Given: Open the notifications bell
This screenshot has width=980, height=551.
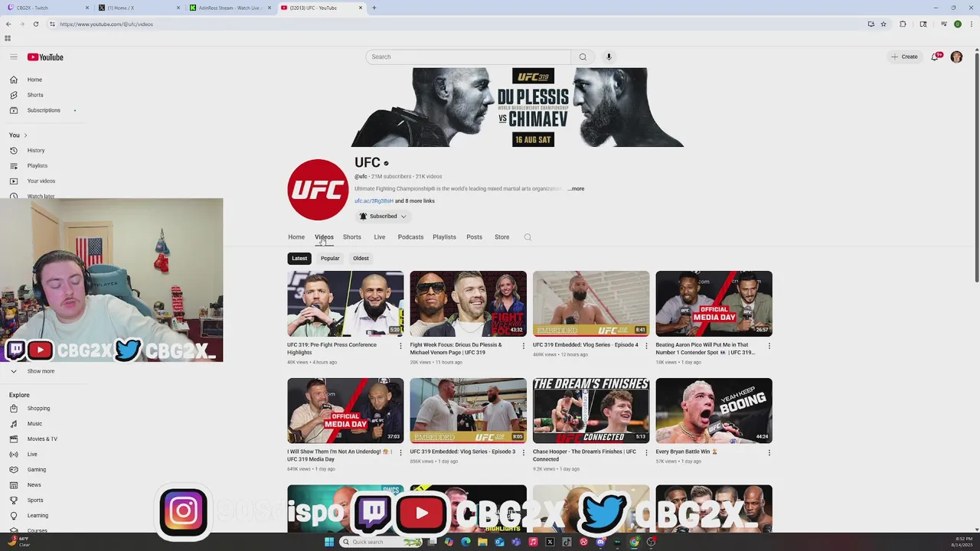Looking at the screenshot, I should (x=936, y=57).
